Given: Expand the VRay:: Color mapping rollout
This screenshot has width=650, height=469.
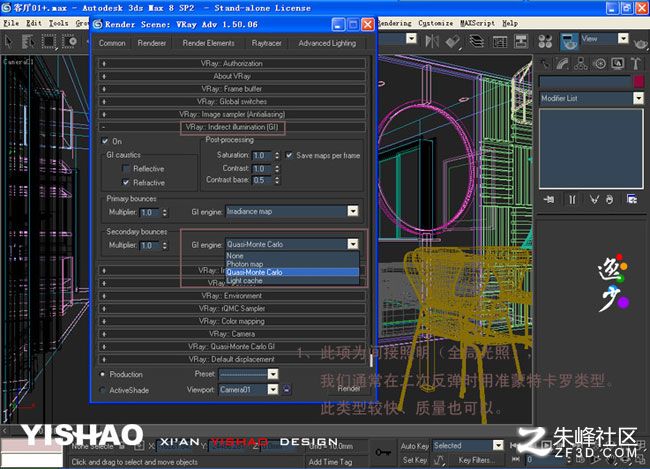Looking at the screenshot, I should (232, 321).
